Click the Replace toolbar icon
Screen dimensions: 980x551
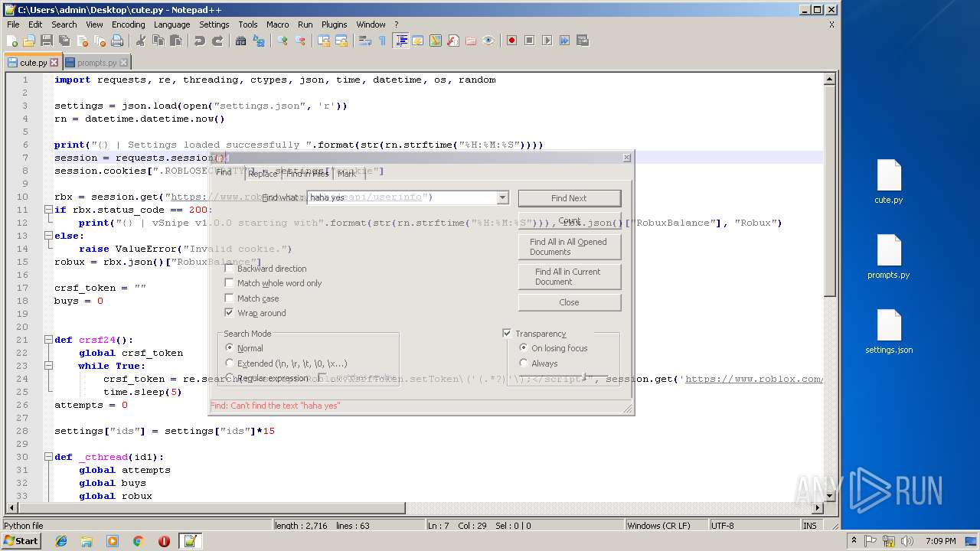click(259, 41)
